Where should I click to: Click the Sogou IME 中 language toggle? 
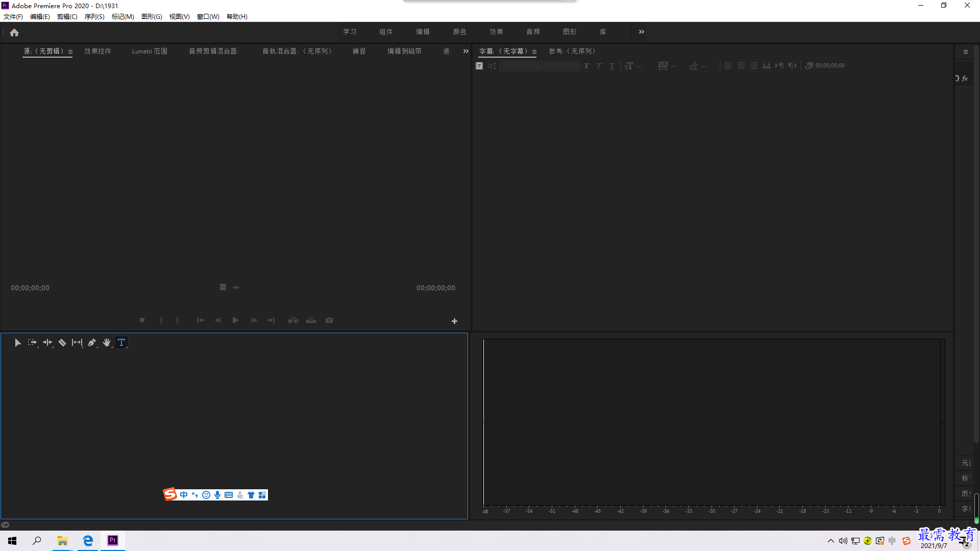click(x=184, y=495)
